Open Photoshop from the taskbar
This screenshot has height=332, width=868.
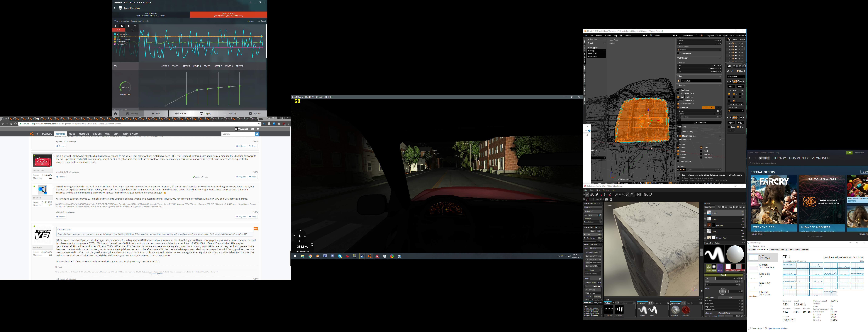tap(325, 256)
